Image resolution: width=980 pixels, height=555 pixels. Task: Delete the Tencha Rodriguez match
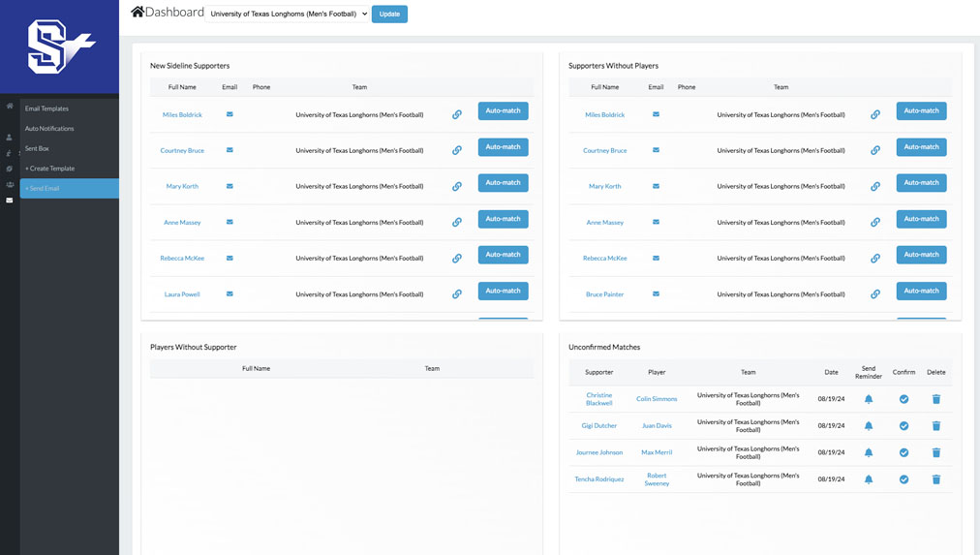[x=936, y=479]
